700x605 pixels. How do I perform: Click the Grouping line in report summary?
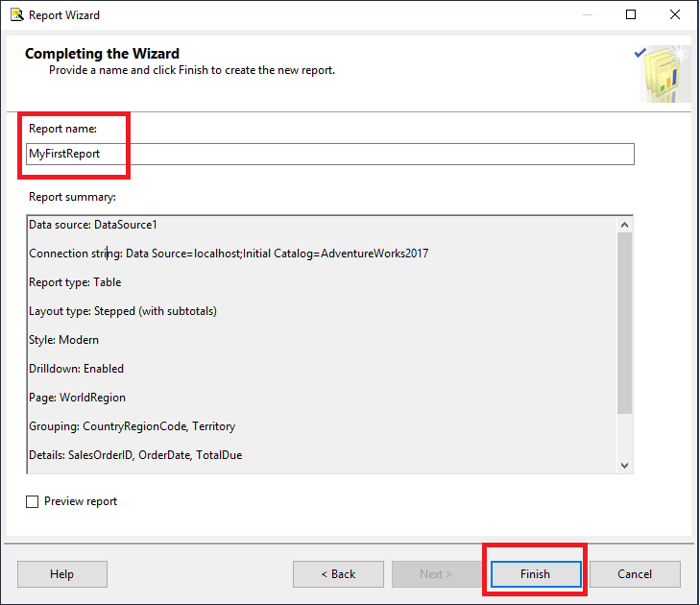click(133, 426)
